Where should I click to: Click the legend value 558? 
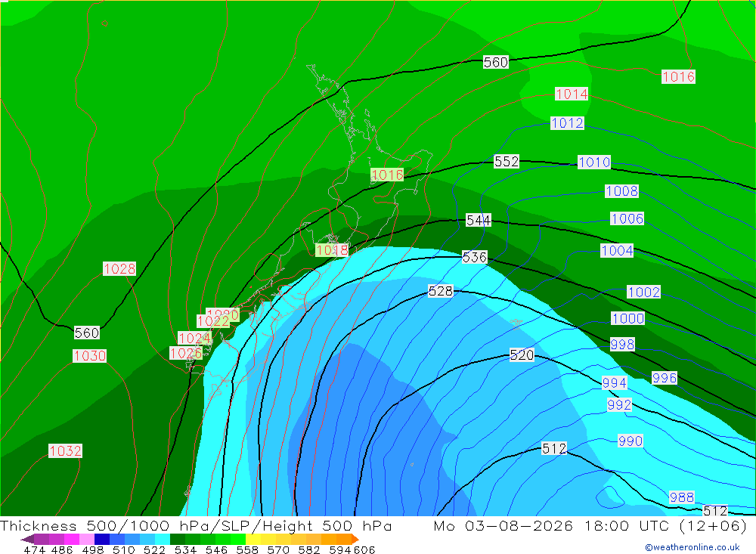247,549
